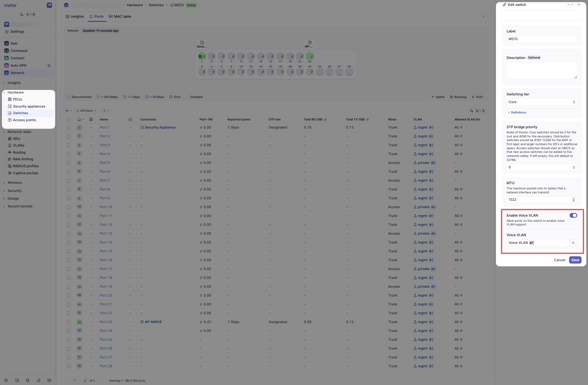Open the Port 12 link
Screen dimensions: 588x385
click(x=106, y=225)
